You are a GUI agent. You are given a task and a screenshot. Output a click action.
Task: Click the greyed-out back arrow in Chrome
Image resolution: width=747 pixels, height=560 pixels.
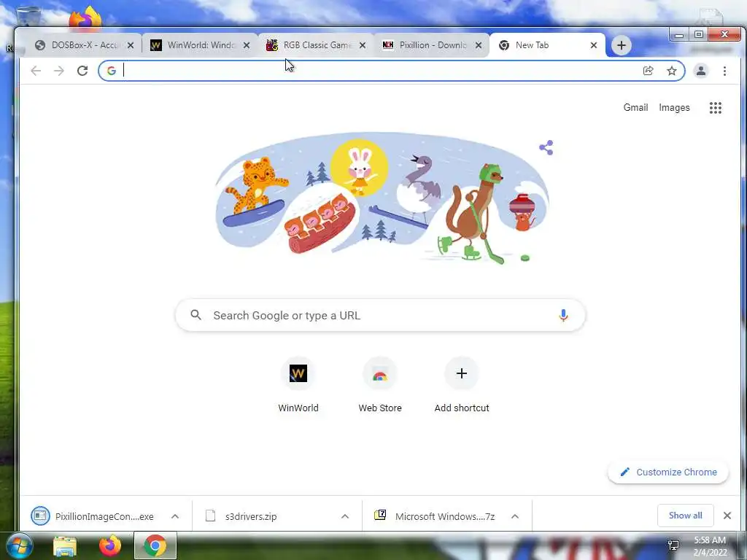point(36,71)
